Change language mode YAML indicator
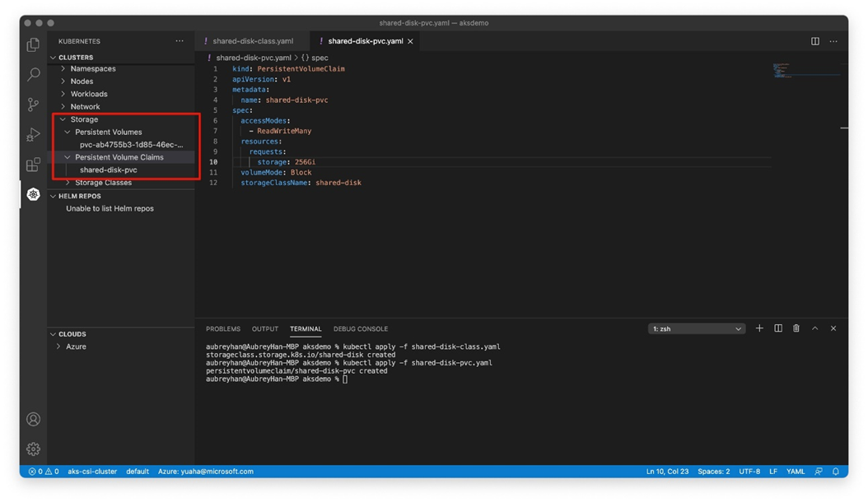Screen dimensions: 868x502 [x=796, y=472]
